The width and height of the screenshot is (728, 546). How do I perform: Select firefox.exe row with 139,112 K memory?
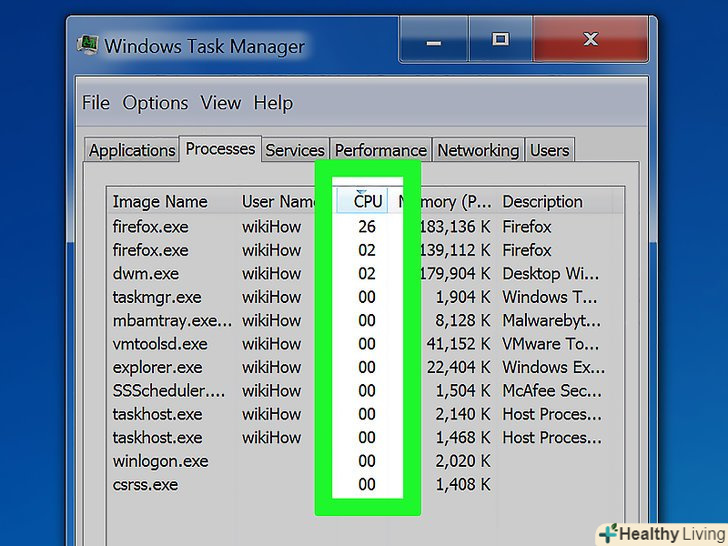[x=365, y=250]
